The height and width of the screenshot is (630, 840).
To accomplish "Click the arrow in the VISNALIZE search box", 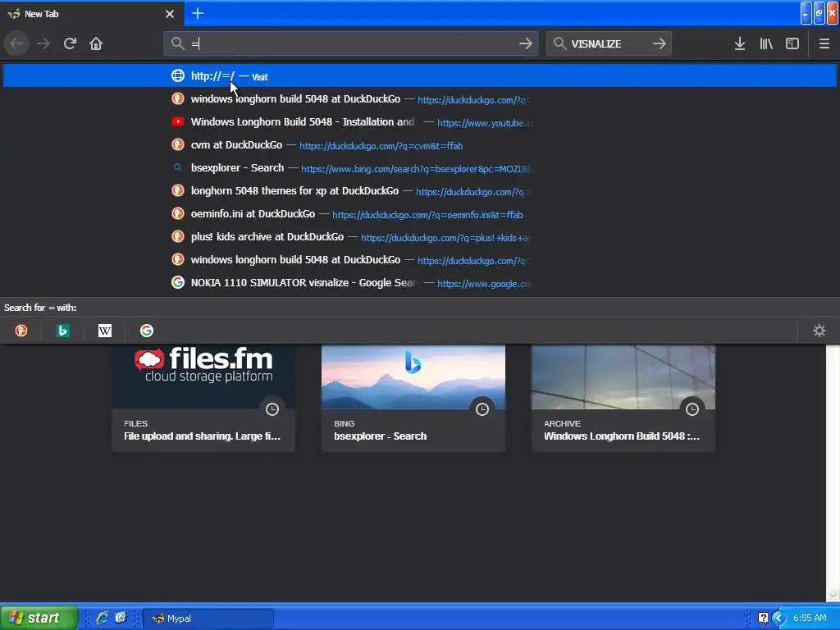I will click(659, 43).
